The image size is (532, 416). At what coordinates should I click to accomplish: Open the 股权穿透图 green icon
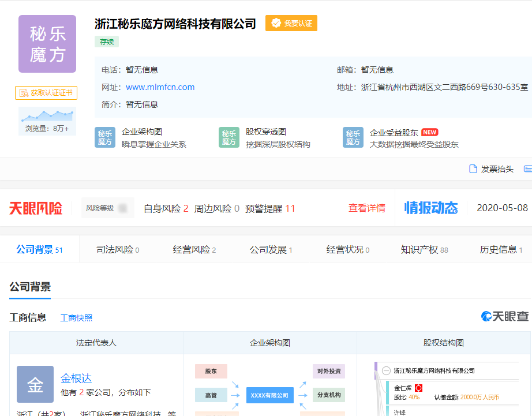tap(229, 137)
